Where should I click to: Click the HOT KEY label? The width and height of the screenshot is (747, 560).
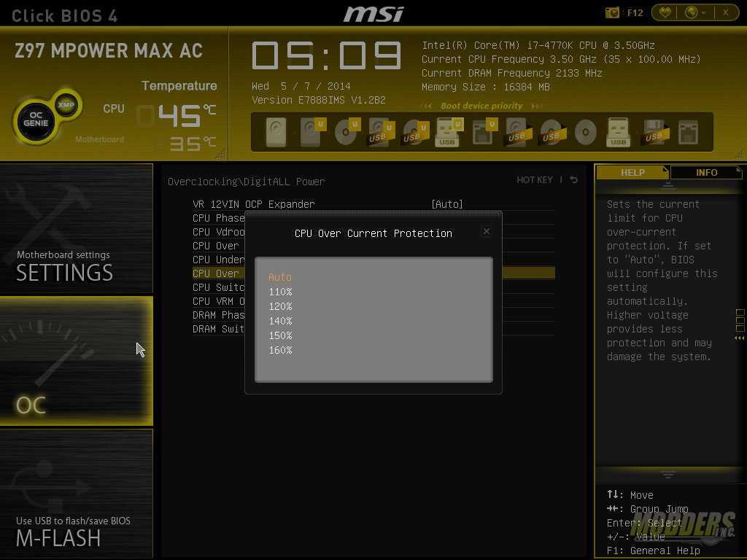(535, 180)
